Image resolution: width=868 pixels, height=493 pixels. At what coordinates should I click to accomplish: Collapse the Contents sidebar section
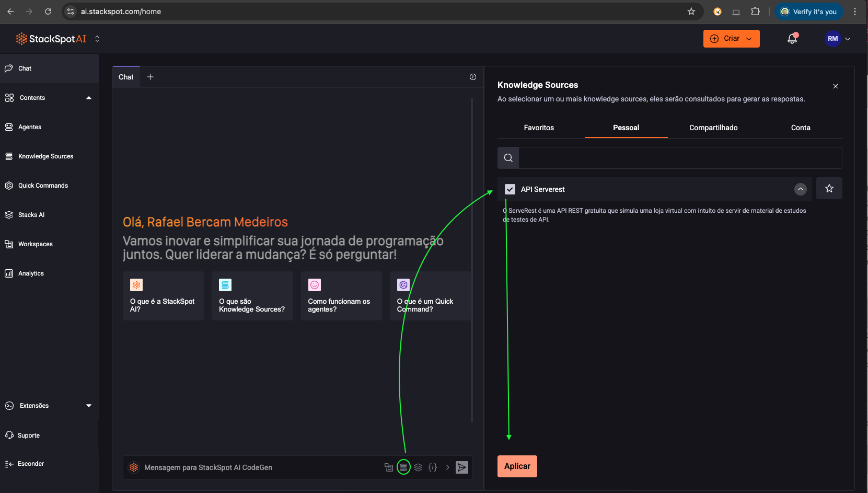point(89,98)
